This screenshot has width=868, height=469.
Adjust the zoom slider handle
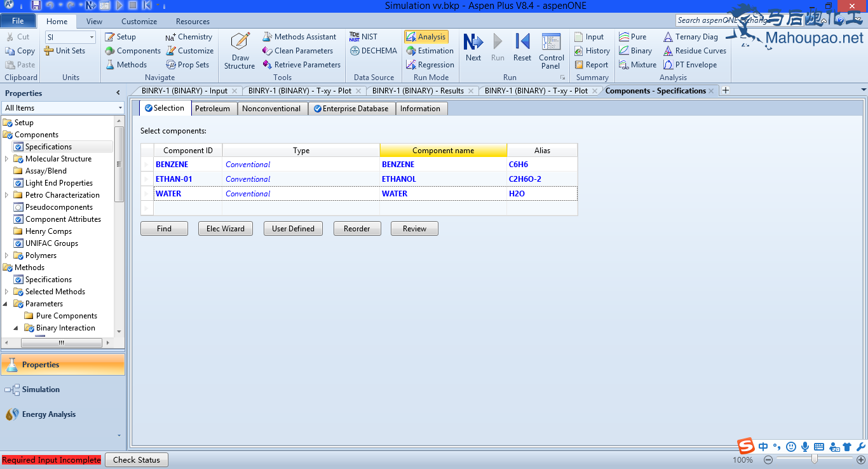[x=815, y=459]
